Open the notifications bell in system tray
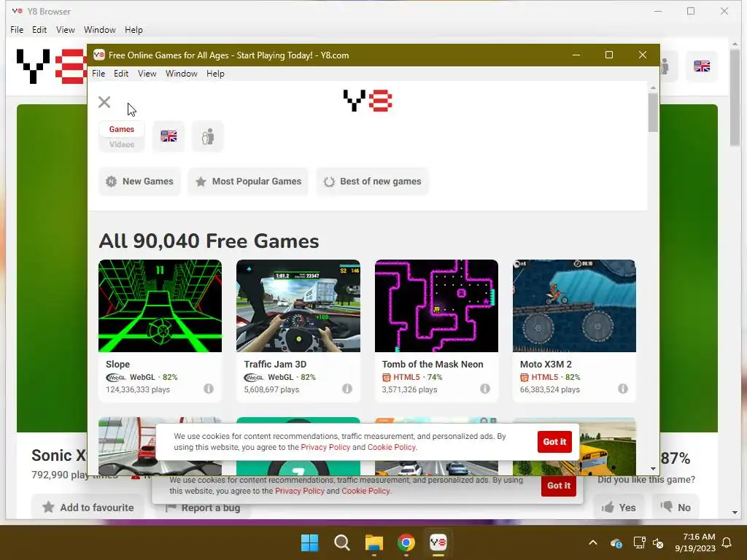The height and width of the screenshot is (560, 747). pos(727,542)
